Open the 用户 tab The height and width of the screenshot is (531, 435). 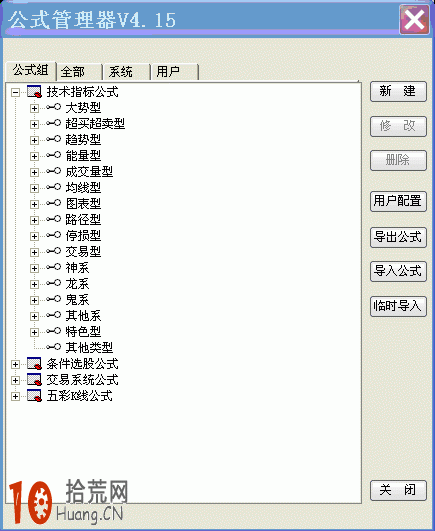tap(175, 72)
